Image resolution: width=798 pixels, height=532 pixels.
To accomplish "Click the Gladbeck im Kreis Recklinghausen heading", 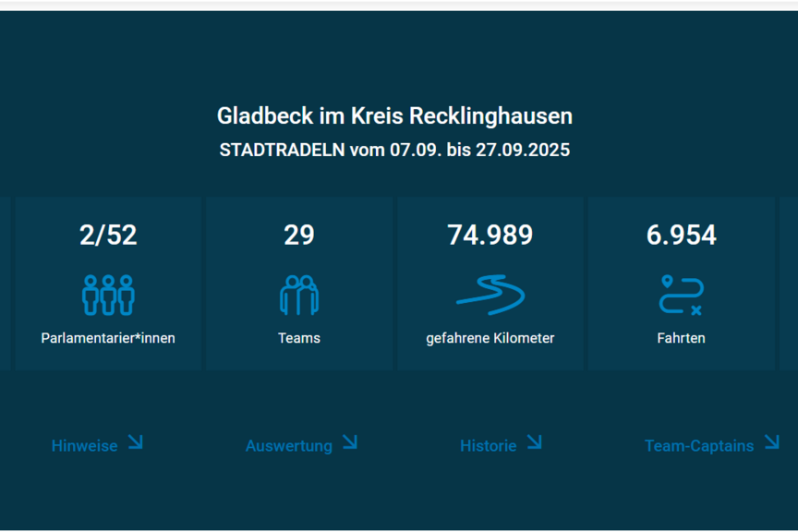I will (394, 116).
